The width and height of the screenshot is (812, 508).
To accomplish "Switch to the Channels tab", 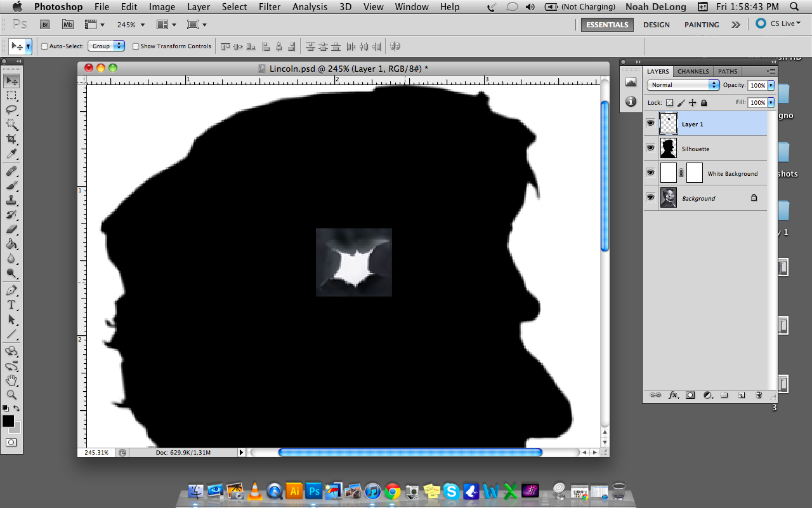I will pyautogui.click(x=693, y=71).
